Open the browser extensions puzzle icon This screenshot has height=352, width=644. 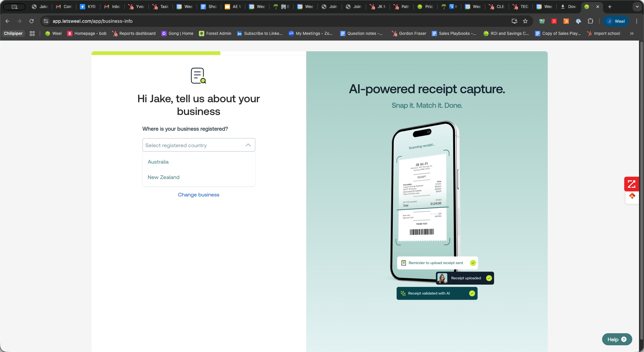[x=590, y=21]
